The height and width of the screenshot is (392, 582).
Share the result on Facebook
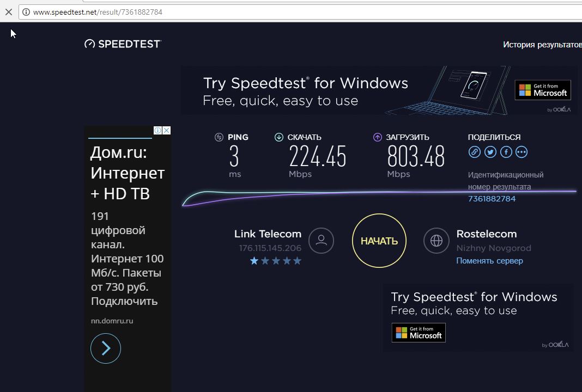506,152
